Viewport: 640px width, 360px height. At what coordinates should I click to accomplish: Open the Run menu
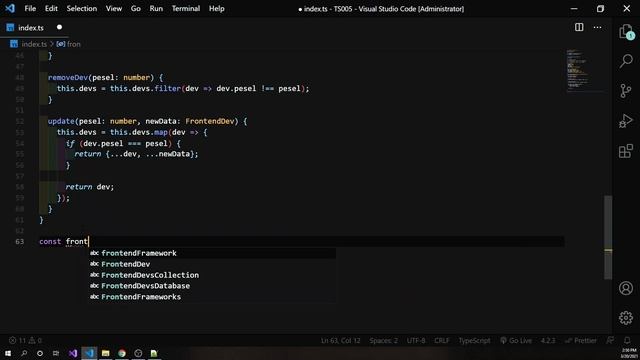(x=156, y=9)
